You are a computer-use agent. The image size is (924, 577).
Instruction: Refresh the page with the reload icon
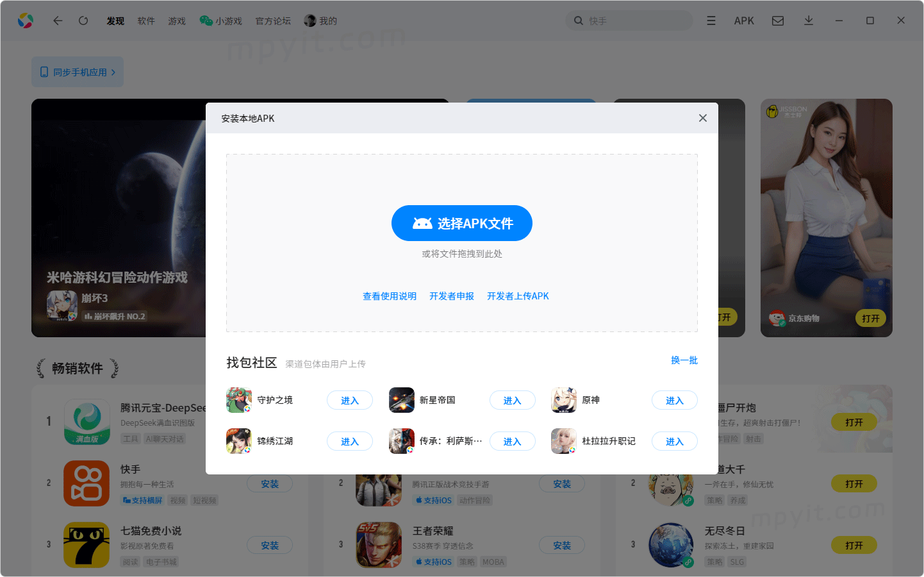tap(83, 21)
